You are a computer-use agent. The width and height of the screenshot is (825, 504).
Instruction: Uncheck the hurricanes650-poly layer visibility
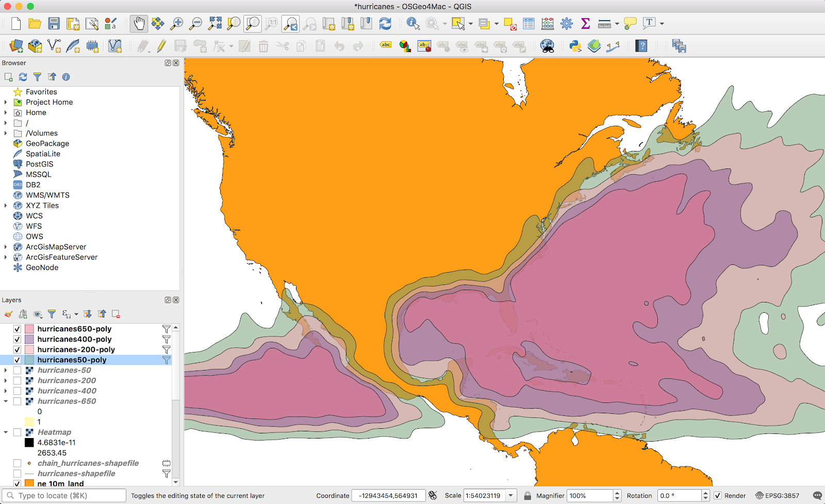pyautogui.click(x=17, y=329)
